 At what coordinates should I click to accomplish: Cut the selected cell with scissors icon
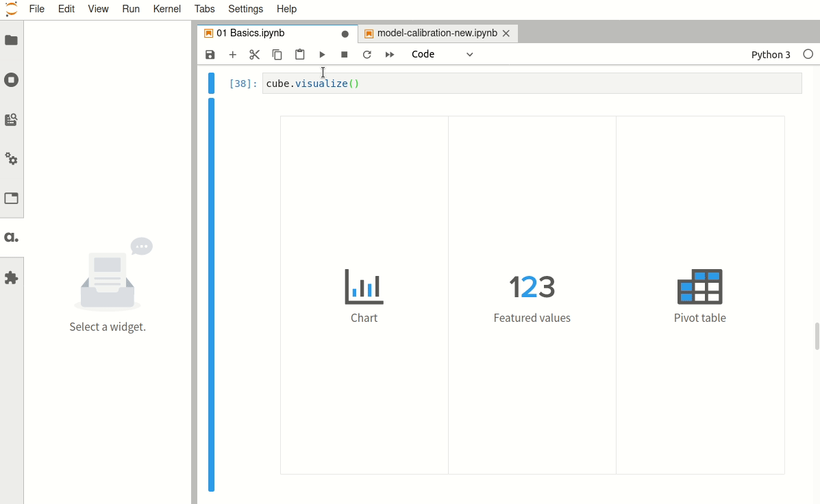tap(255, 54)
